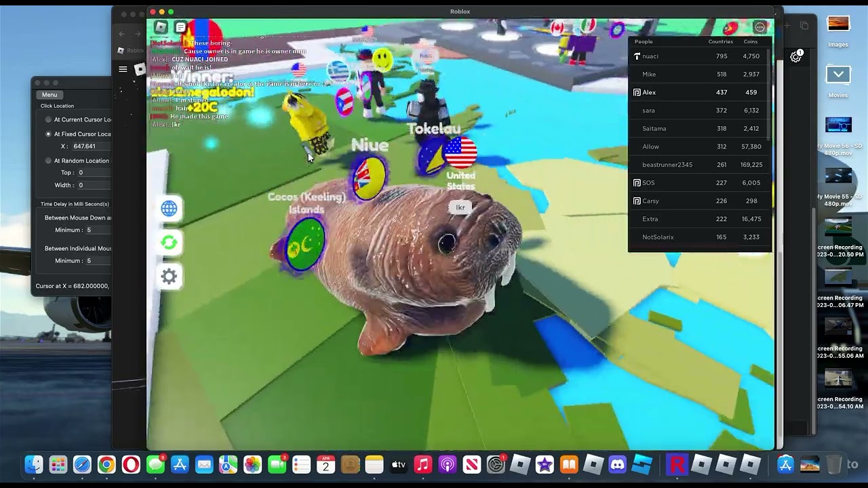This screenshot has width=868, height=488.
Task: Click Mike row in the leaderboard
Action: pyautogui.click(x=698, y=75)
